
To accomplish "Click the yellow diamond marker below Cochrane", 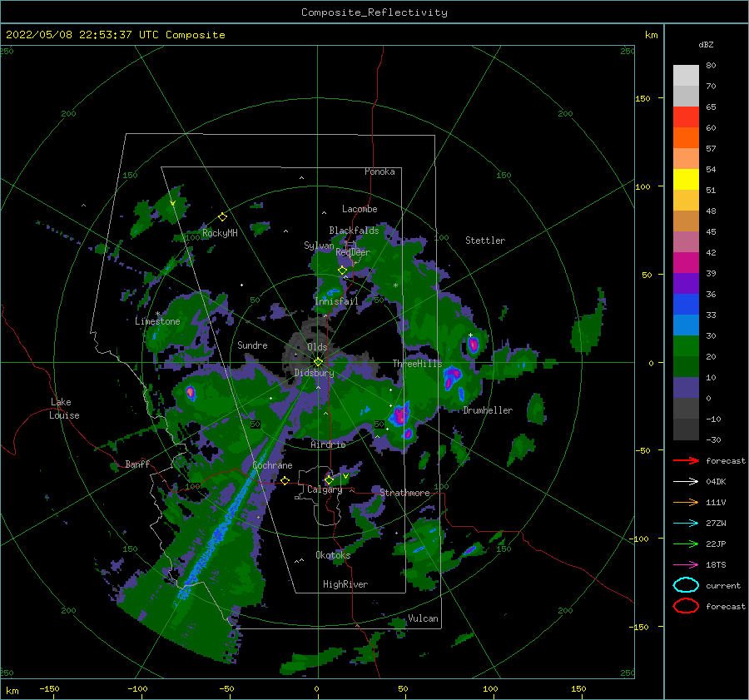I will (285, 480).
